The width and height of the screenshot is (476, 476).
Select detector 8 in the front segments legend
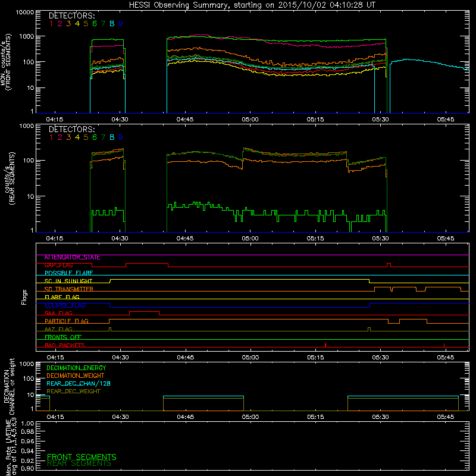[x=112, y=24]
